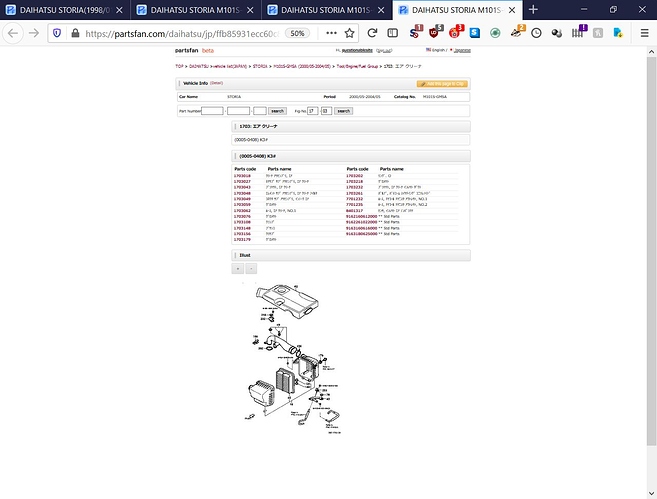Open the DAIHATSU breadcrumb link
The height and width of the screenshot is (499, 657).
[199, 66]
